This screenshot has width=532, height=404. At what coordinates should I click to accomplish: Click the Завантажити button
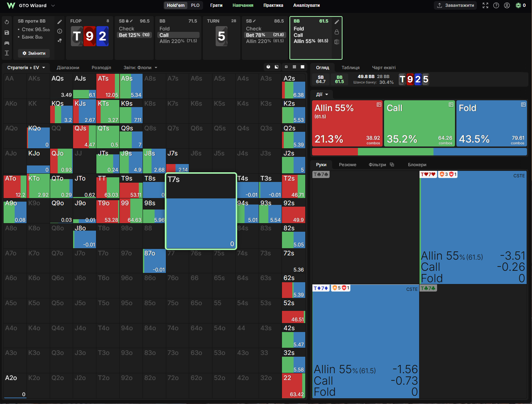pos(456,5)
